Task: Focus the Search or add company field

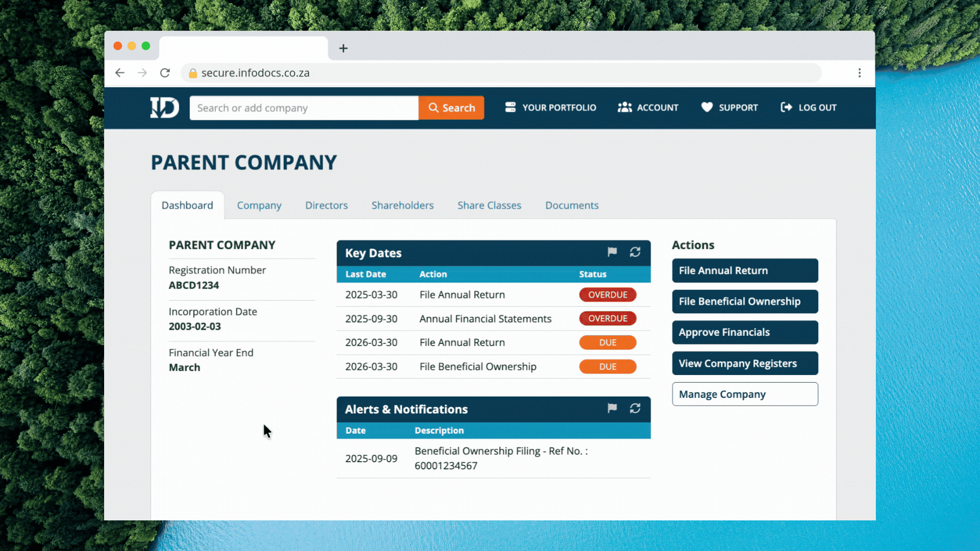Action: click(304, 108)
